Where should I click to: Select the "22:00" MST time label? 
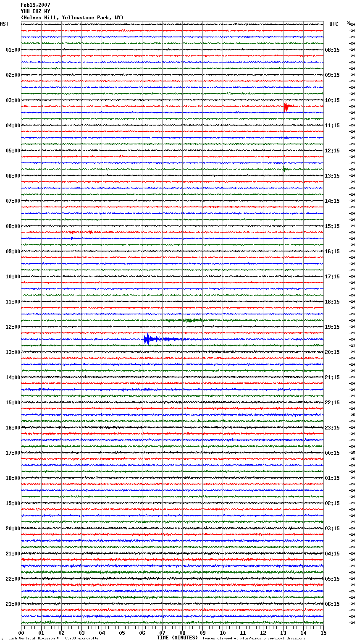pyautogui.click(x=13, y=579)
